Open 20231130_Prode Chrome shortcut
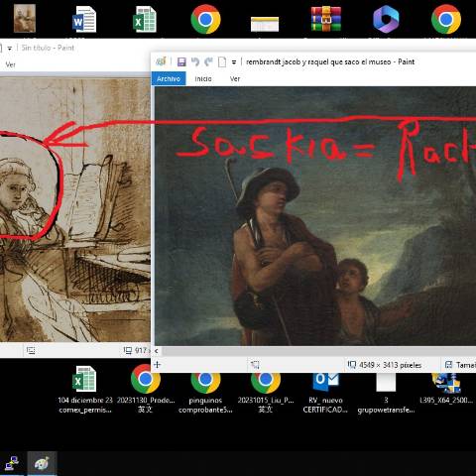Image resolution: width=476 pixels, height=476 pixels. [x=146, y=390]
